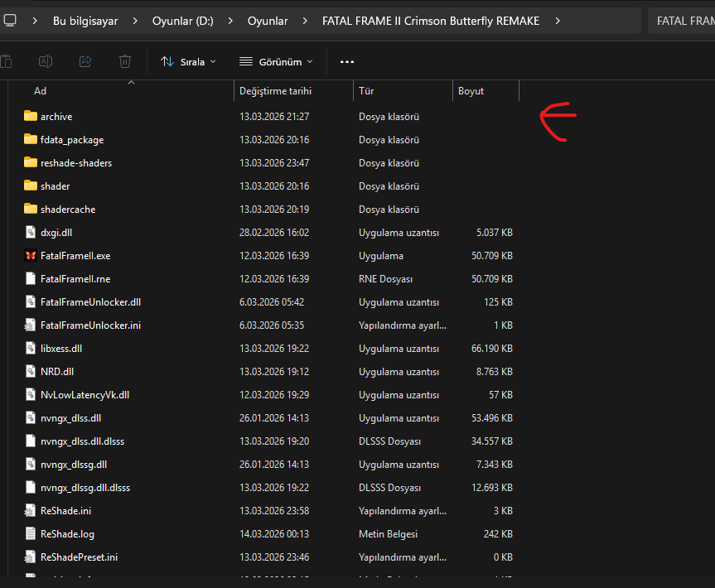Viewport: 715px width, 588px height.
Task: Select file name shadercache
Action: 68,210
